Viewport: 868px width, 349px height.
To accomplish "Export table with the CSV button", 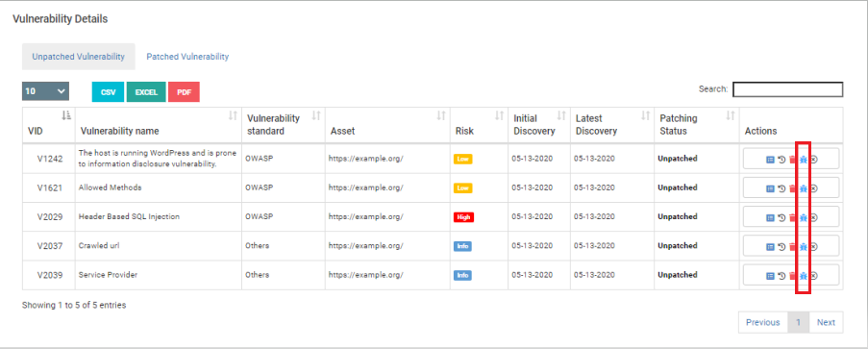I will [108, 92].
